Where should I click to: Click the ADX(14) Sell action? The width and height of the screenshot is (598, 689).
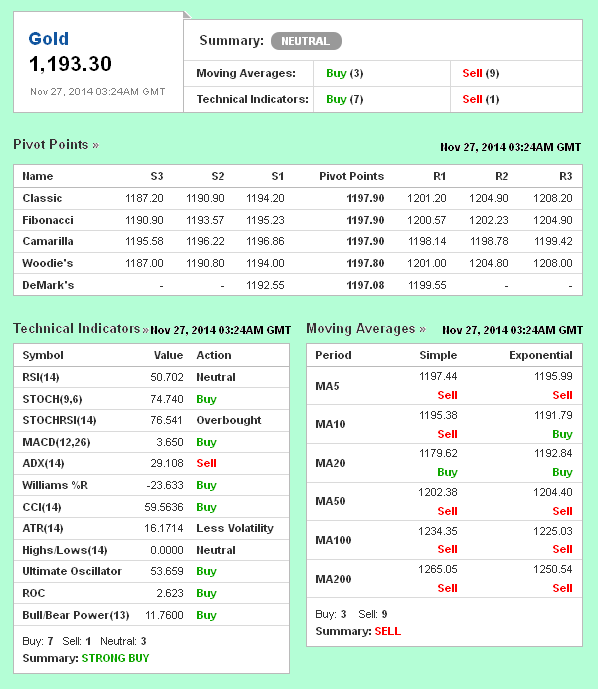click(207, 463)
